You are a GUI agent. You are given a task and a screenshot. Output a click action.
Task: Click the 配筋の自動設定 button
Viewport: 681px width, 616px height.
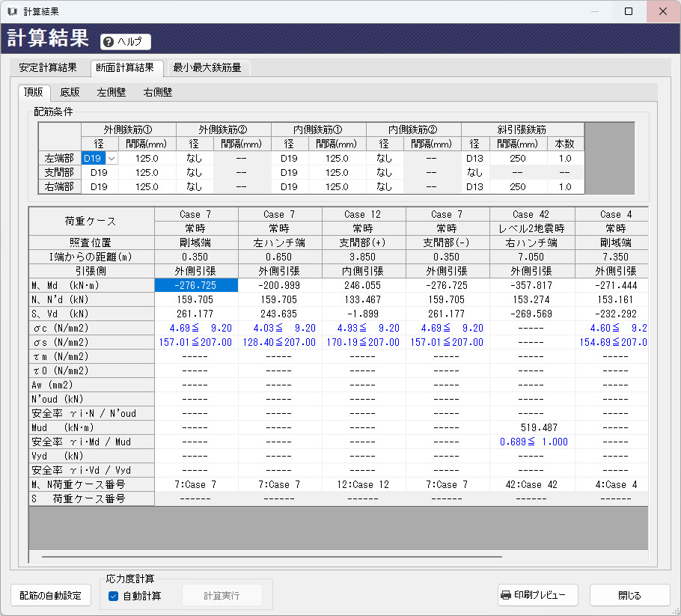coord(50,596)
